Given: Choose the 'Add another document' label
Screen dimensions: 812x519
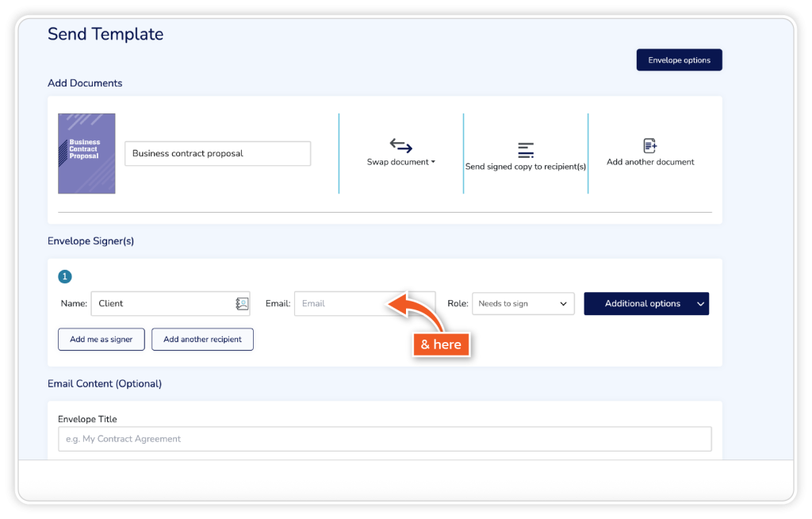Looking at the screenshot, I should point(650,162).
